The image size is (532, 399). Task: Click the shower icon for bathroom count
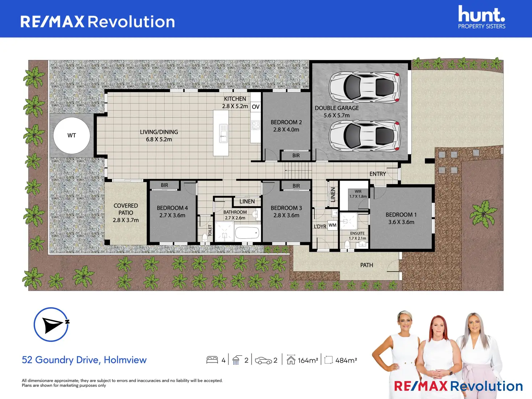[236, 360]
